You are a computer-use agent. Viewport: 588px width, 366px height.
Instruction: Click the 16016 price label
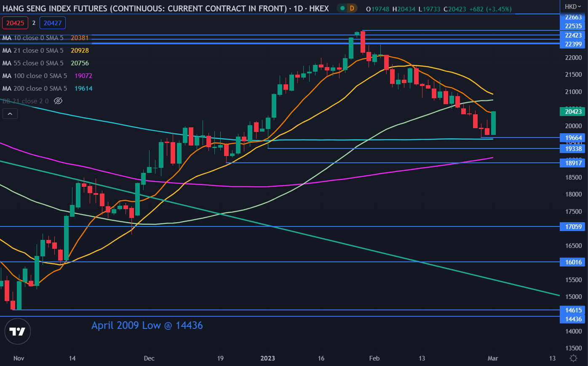tap(573, 262)
